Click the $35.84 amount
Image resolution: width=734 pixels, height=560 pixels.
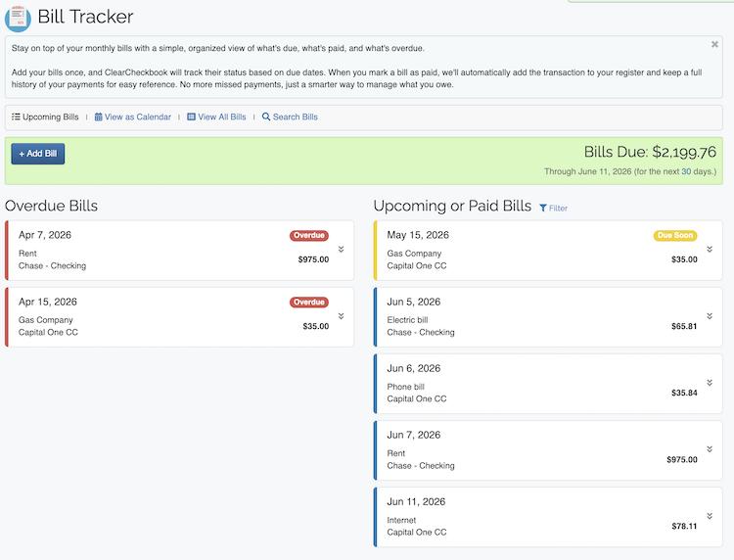tap(684, 393)
